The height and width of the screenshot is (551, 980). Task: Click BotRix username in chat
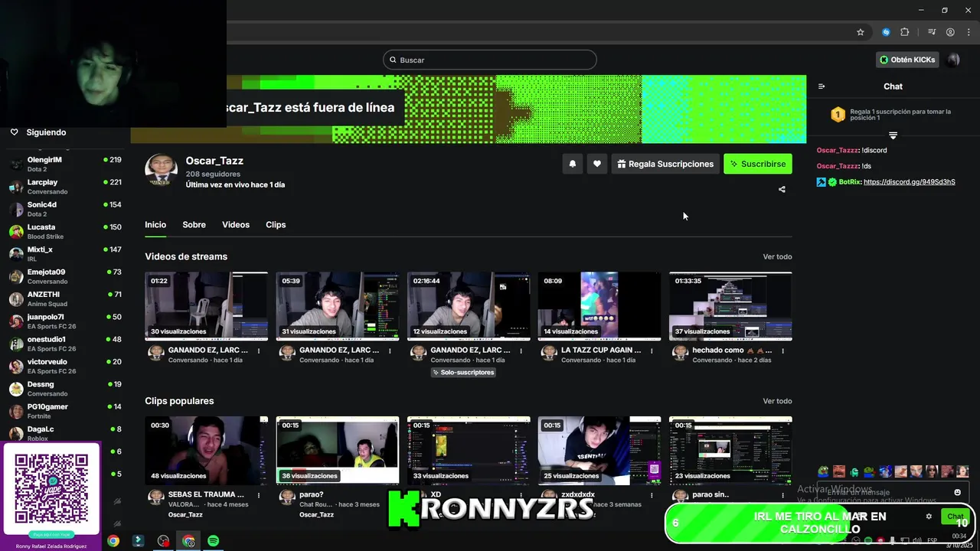point(849,182)
